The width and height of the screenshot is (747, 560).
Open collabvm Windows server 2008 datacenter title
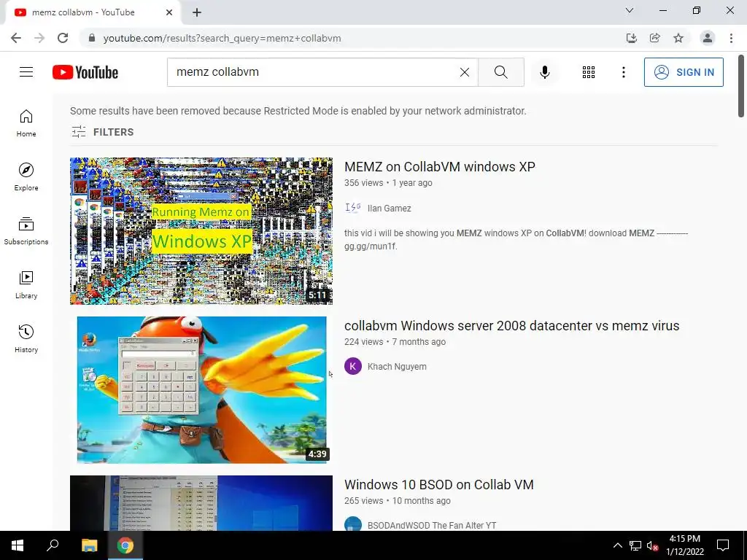511,326
